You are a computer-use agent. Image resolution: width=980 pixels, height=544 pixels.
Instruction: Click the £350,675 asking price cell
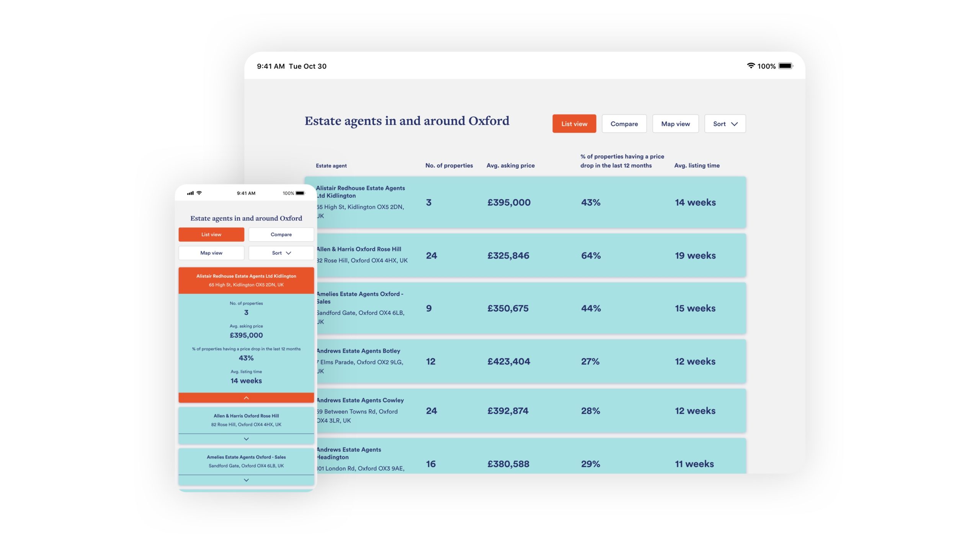pos(508,308)
